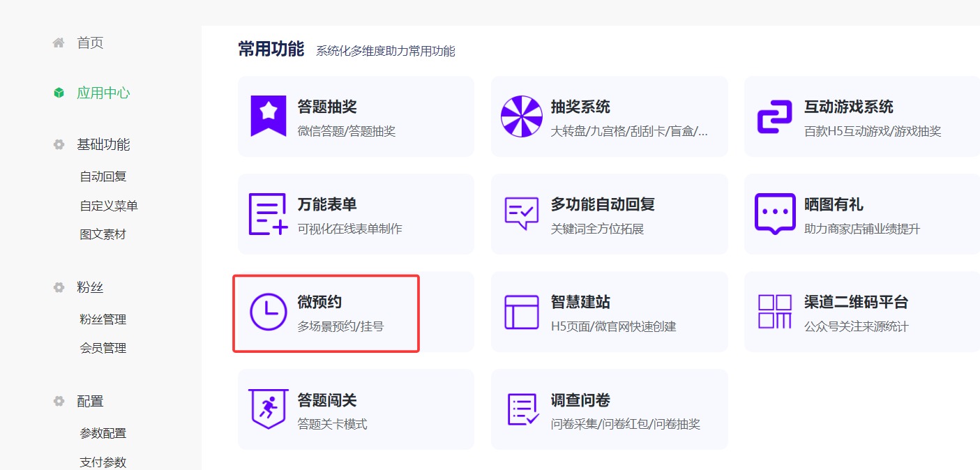
Task: Select the 支付参数 sidebar entry
Action: [x=104, y=461]
